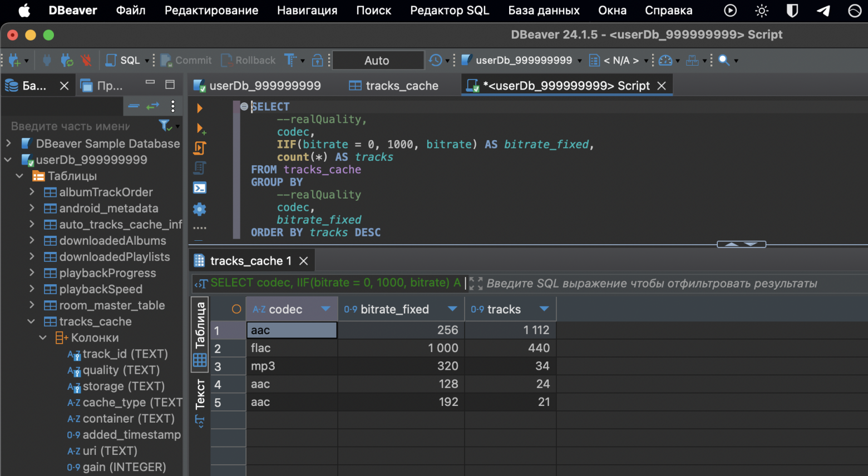The image size is (868, 476).
Task: Open active database userDb_999999999 dropdown
Action: (x=522, y=60)
